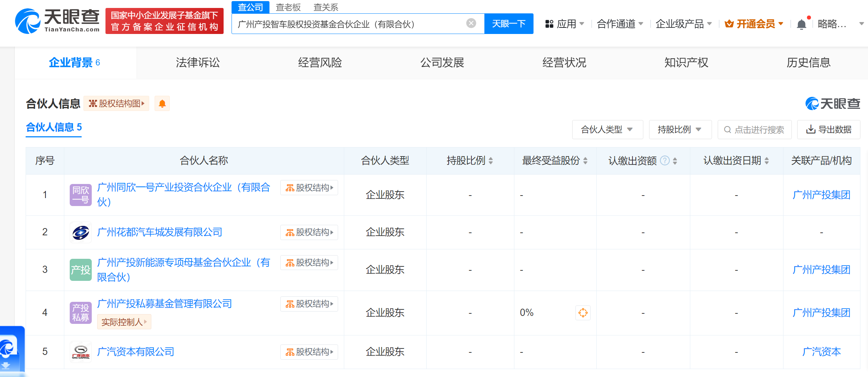Expand the 企业级产品 menu
Screen dimensions: 868x377
[x=684, y=24]
